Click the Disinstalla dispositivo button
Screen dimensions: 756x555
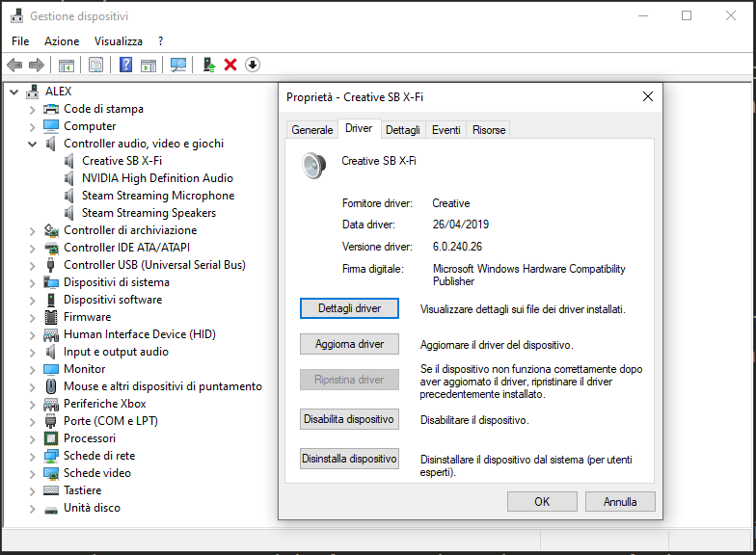[349, 459]
